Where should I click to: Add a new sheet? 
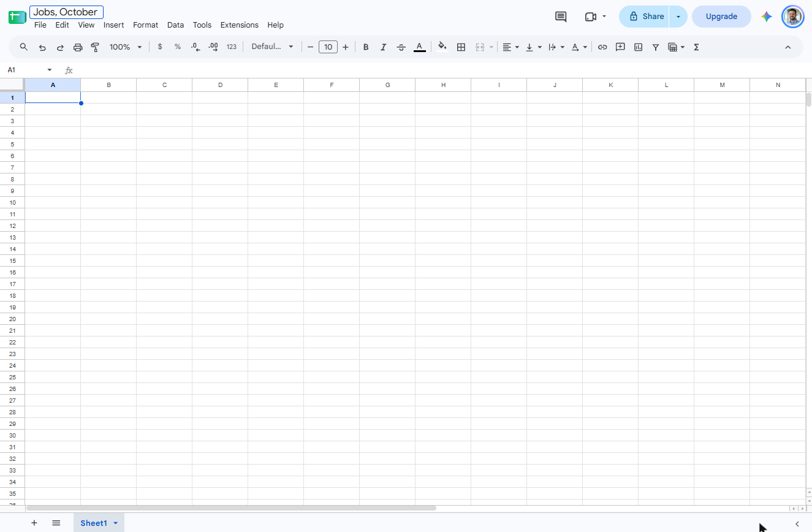pyautogui.click(x=34, y=523)
